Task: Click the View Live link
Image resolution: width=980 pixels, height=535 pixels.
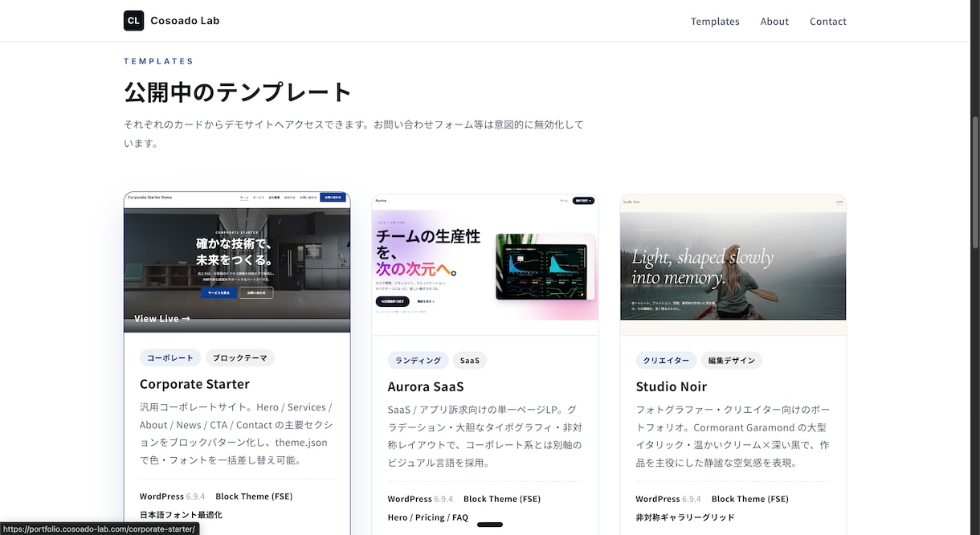Action: pos(162,319)
